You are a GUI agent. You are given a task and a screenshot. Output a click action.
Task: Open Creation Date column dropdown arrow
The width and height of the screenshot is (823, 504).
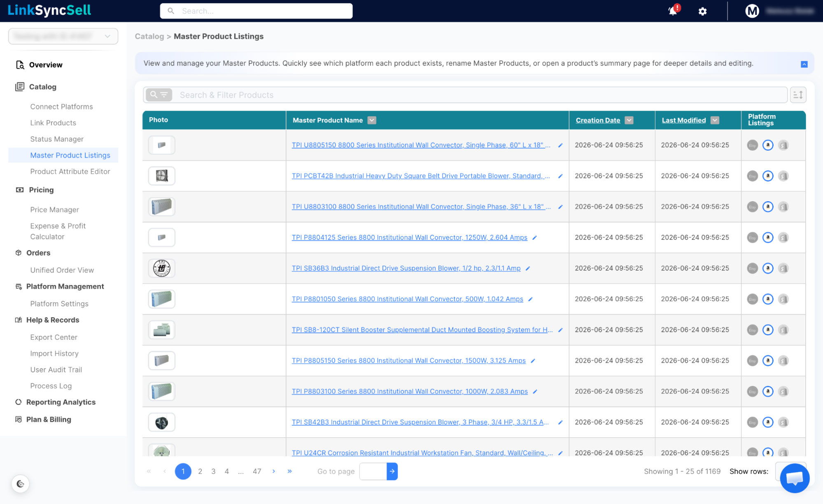tap(629, 120)
